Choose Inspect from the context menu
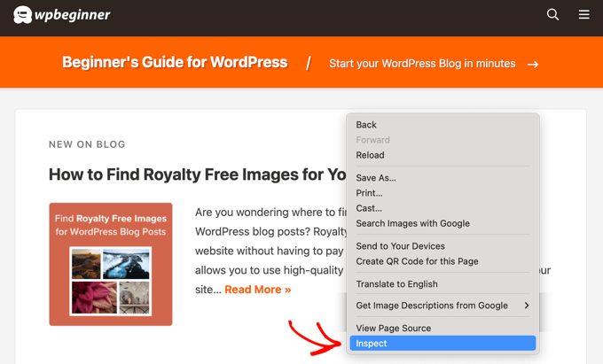The width and height of the screenshot is (603, 364). (442, 344)
